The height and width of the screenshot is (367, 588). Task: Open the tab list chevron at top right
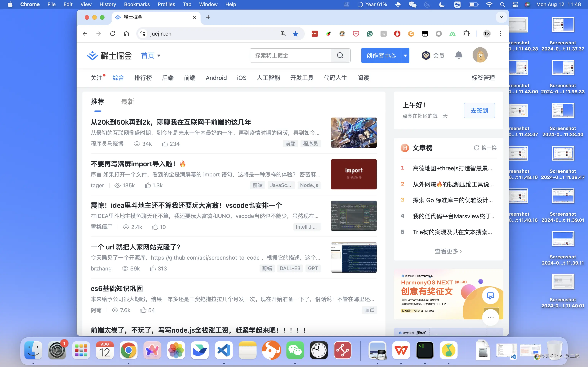click(x=501, y=17)
